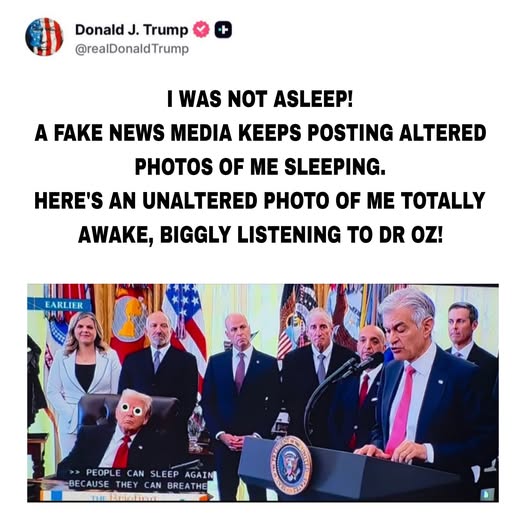Select the "I WAS NOT ASLEEP!" text line
Image resolution: width=526 pixels, height=526 pixels.
pos(260,99)
